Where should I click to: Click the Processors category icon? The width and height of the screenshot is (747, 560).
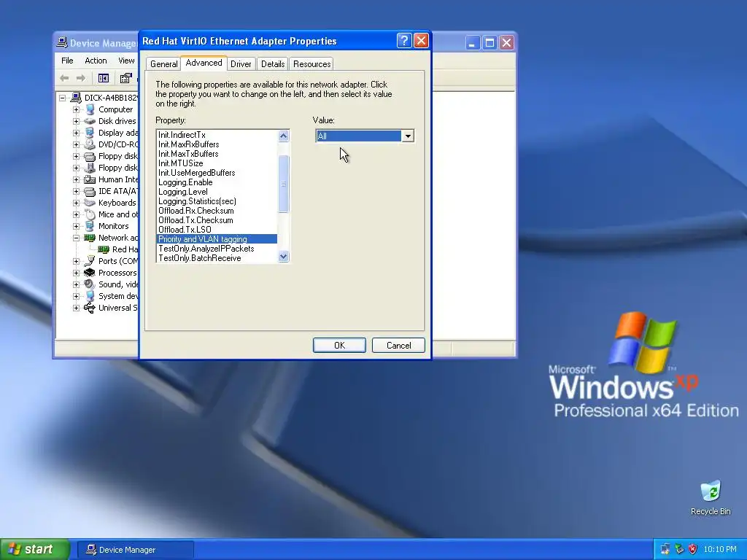90,273
